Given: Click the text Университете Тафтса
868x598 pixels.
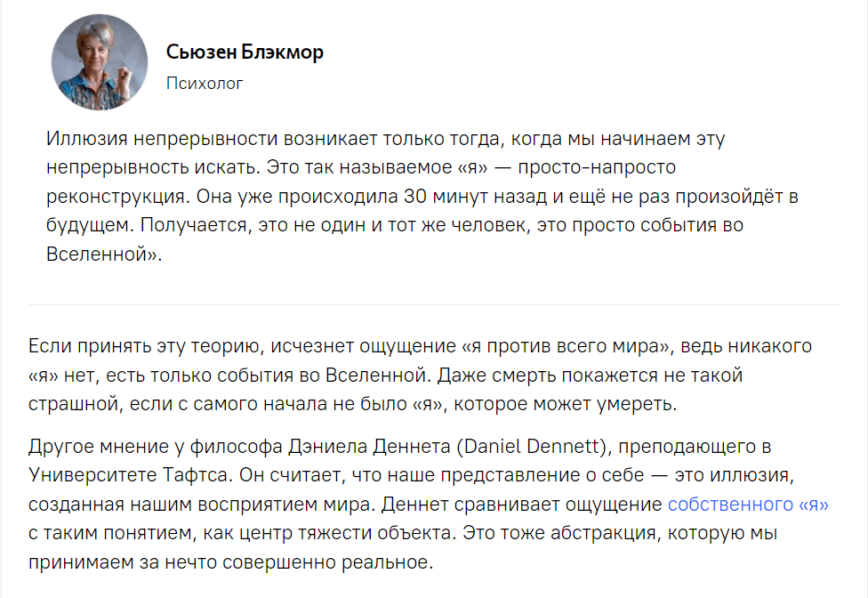Looking at the screenshot, I should click(128, 475).
